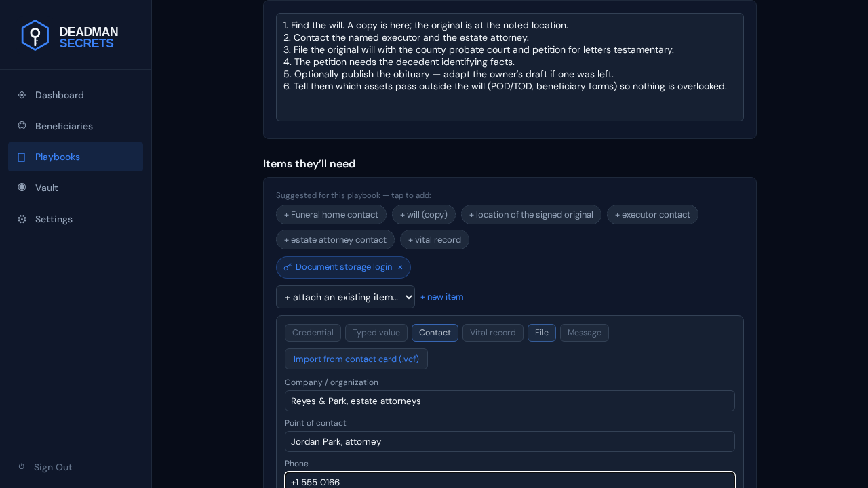Screen dimensions: 868x488
Task: Click the Sign Out power icon
Action: (x=22, y=466)
